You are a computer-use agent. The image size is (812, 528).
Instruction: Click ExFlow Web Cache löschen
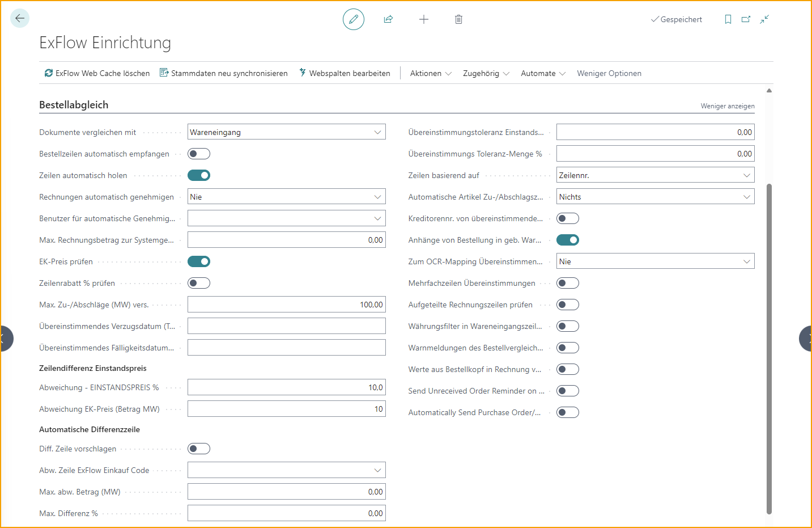[97, 73]
